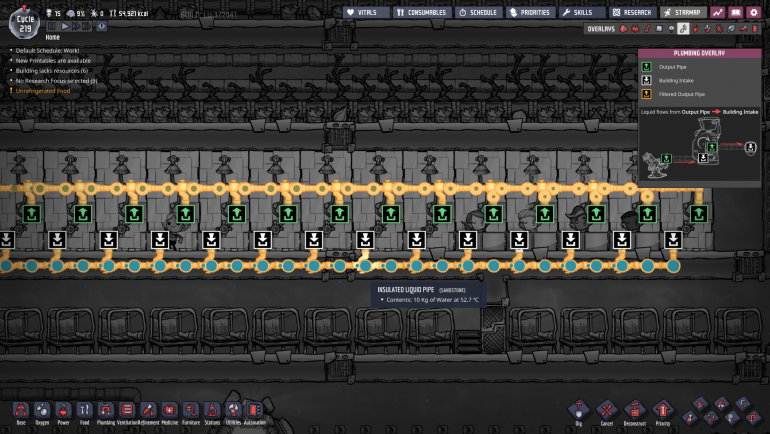Open the Refinement build category
Viewport: 770px width, 434px height.
[148, 410]
